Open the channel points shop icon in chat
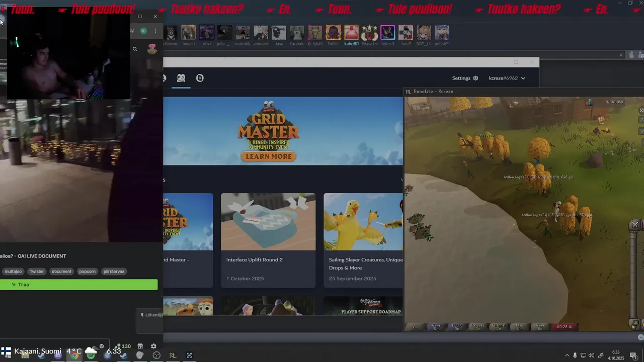The height and width of the screenshot is (362, 644). point(140,346)
